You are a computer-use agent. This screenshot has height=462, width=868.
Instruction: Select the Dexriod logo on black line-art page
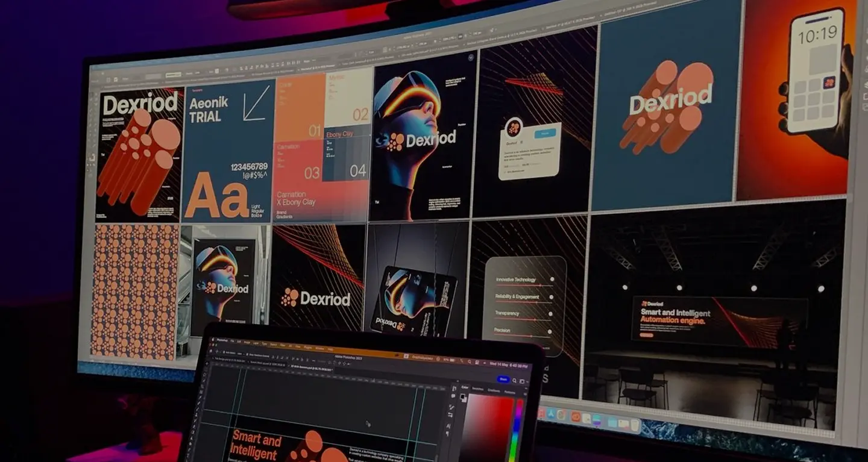tap(315, 298)
